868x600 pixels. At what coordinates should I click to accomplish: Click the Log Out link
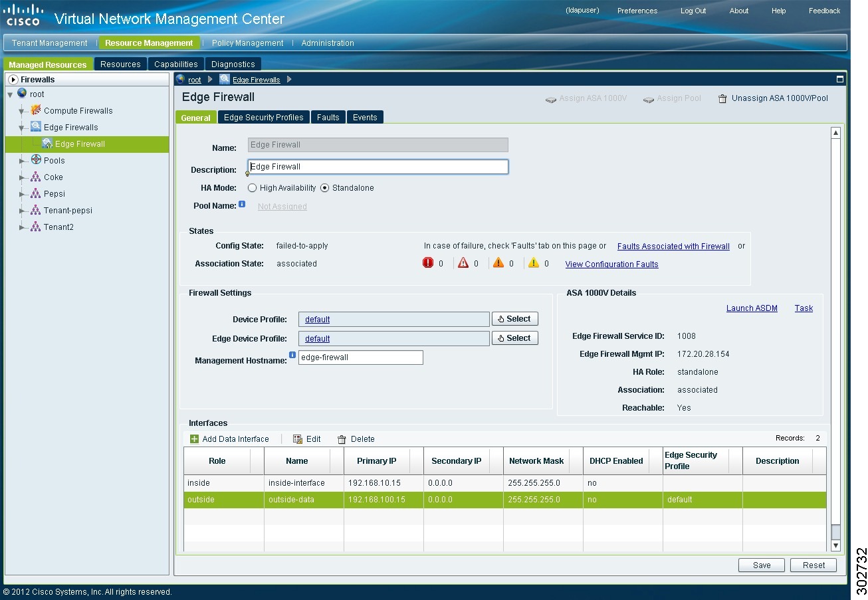(693, 11)
